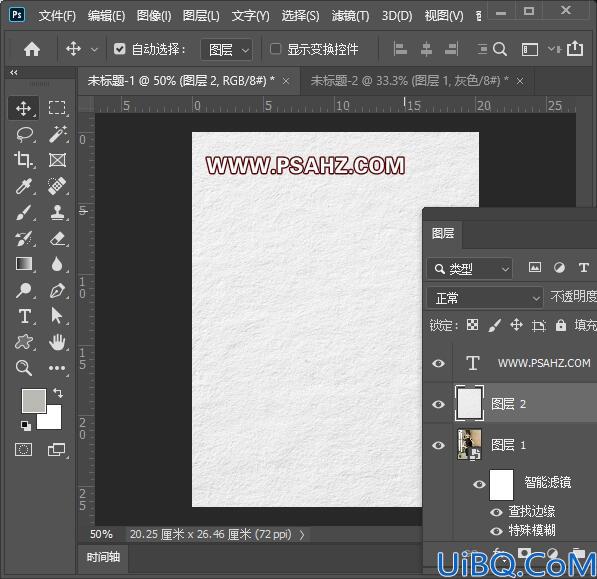The width and height of the screenshot is (597, 579).
Task: Select the Magic Wand tool
Action: point(57,134)
